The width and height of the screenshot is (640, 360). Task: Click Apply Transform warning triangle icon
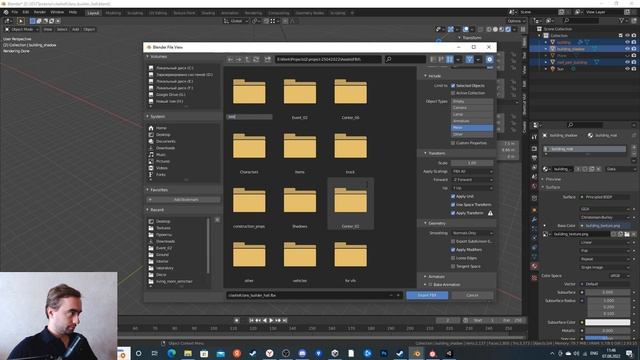pos(490,213)
